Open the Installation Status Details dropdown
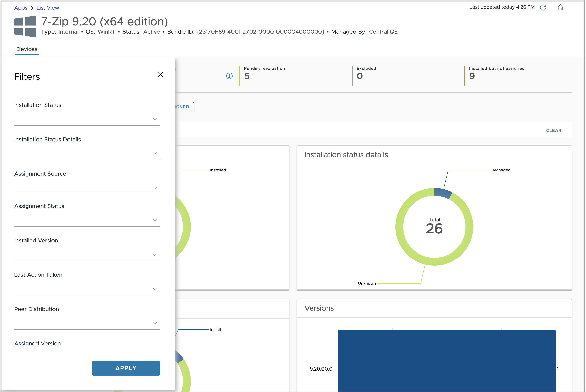Screen dimensions: 586x392 click(x=87, y=153)
